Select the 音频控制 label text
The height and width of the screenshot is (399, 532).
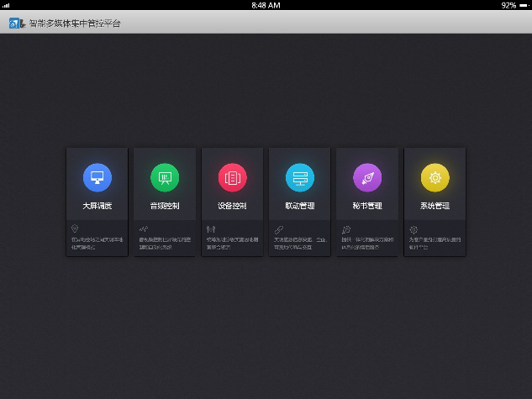click(165, 206)
